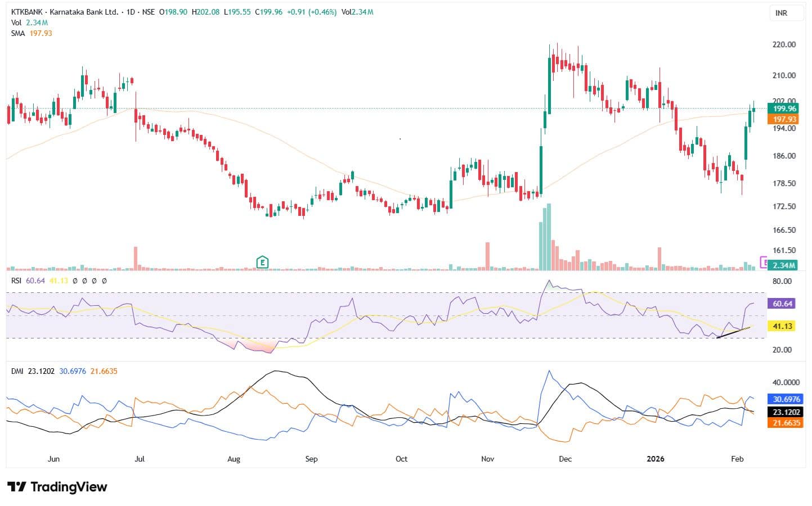This screenshot has height=506, width=812.
Task: Click the purple 60.64 RSI axis tag
Action: (x=782, y=304)
